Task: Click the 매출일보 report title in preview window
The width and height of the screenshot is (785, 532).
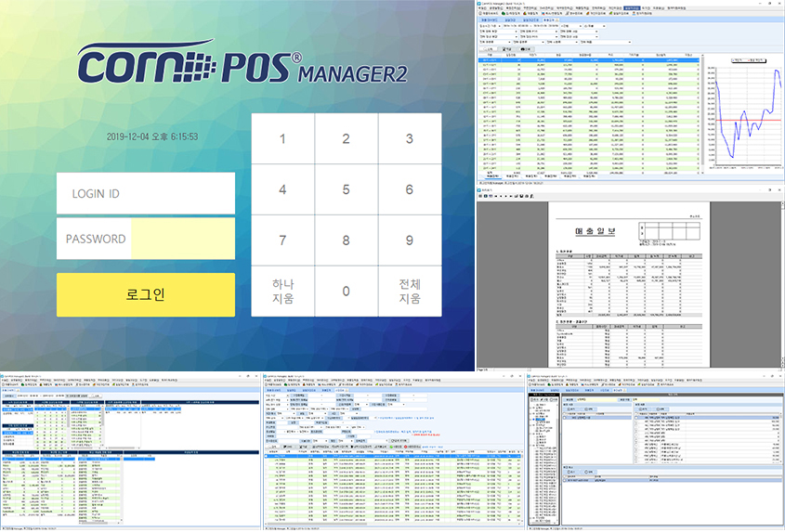Action: 595,231
